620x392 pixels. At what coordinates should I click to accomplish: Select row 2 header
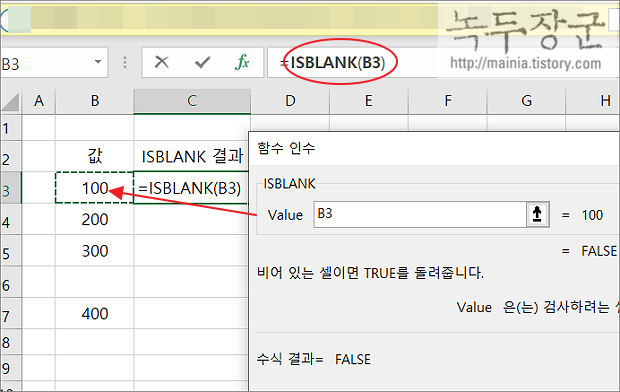(11, 156)
